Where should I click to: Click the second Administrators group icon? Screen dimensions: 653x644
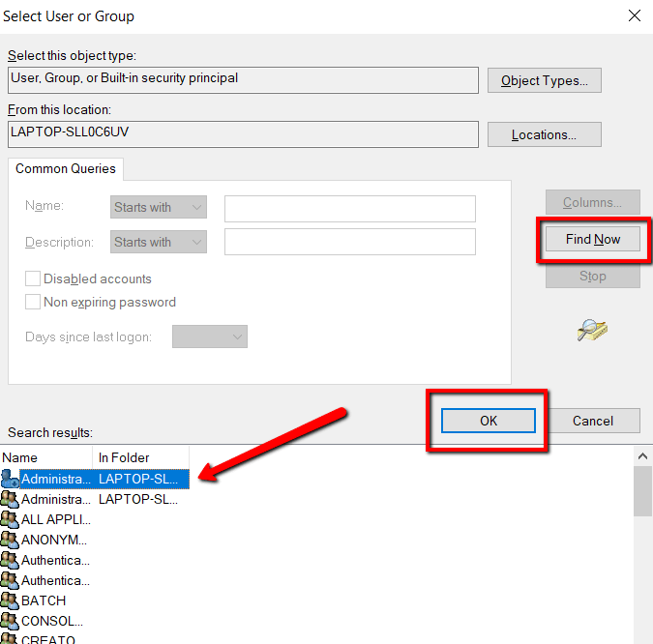click(x=10, y=499)
